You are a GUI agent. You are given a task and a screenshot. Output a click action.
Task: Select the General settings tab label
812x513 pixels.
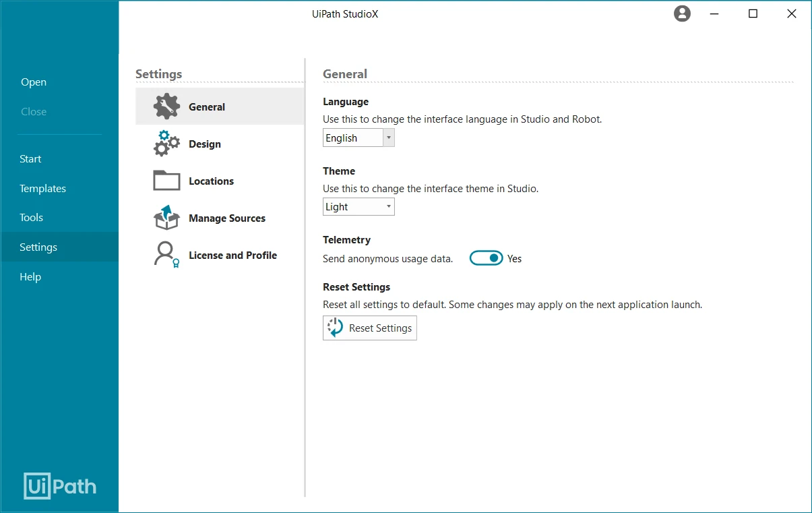click(207, 107)
